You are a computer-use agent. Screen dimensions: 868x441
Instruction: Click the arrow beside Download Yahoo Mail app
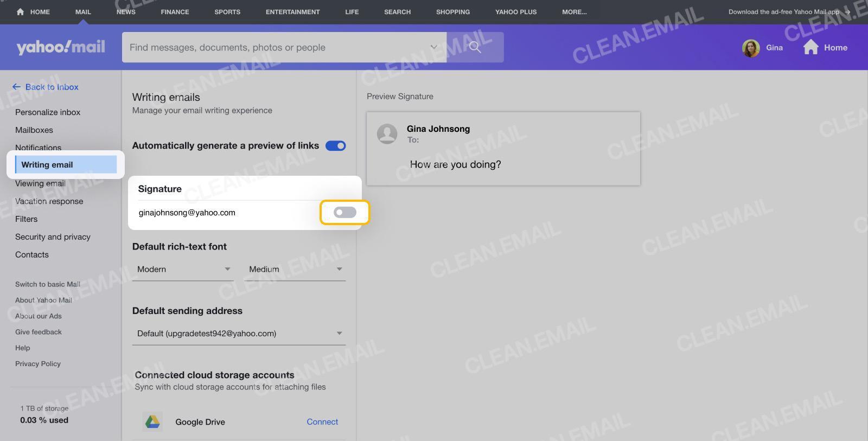click(847, 12)
